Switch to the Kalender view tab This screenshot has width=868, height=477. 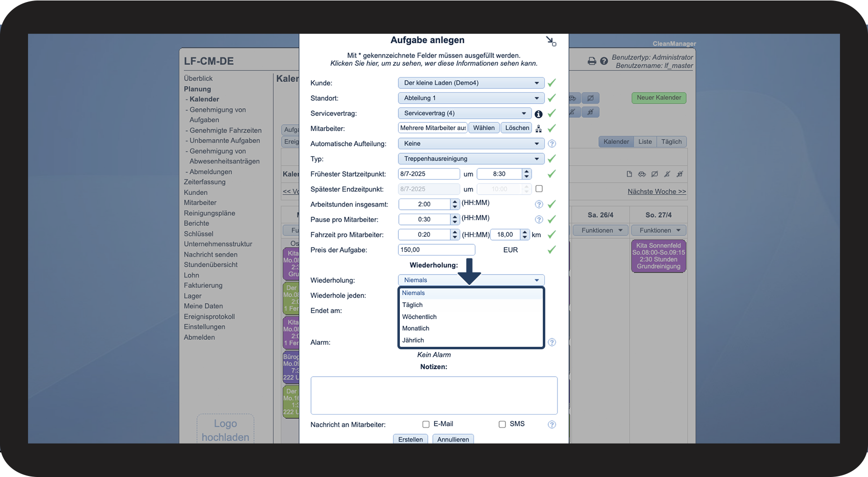(616, 142)
